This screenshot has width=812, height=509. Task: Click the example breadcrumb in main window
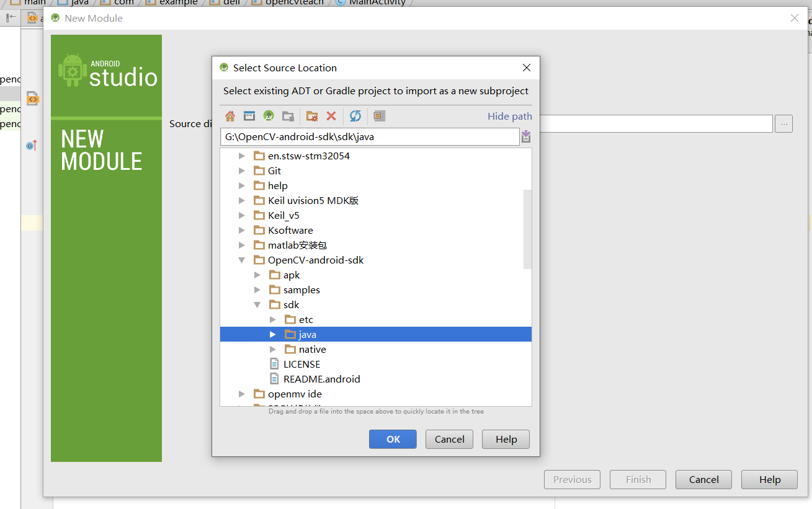point(179,2)
